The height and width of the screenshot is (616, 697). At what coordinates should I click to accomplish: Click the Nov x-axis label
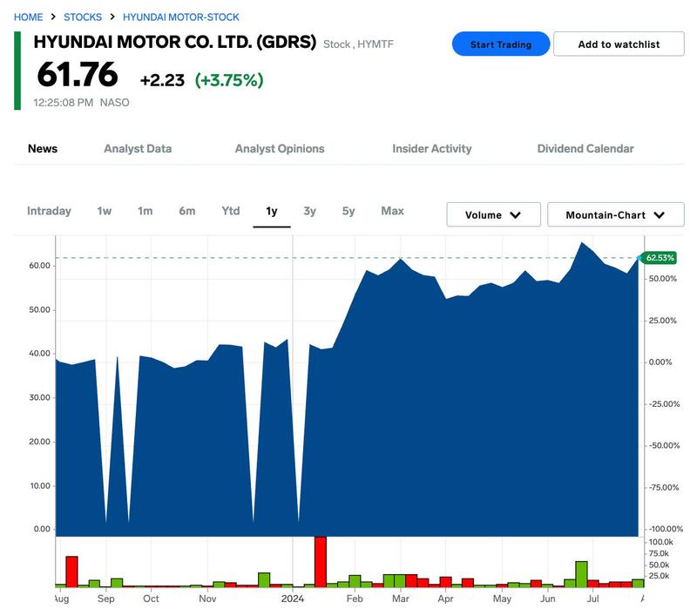point(207,599)
